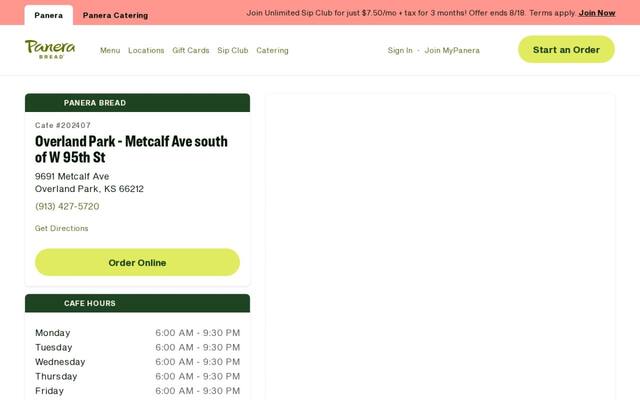Open the Menu navigation link
Screen dimensions: 640x400
(110, 50)
